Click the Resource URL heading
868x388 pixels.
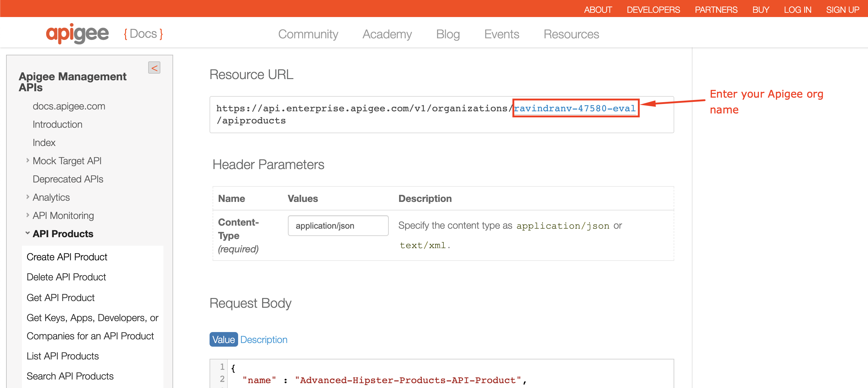[x=251, y=74]
